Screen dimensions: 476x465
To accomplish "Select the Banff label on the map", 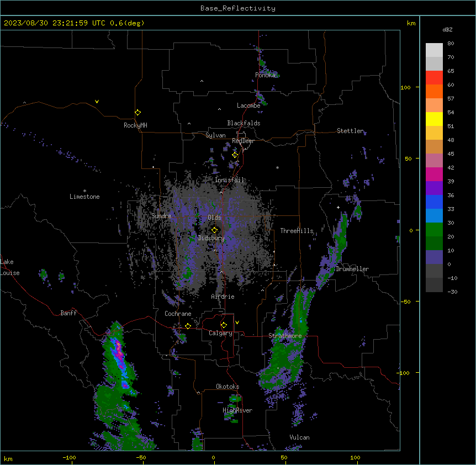I will 68,313.
